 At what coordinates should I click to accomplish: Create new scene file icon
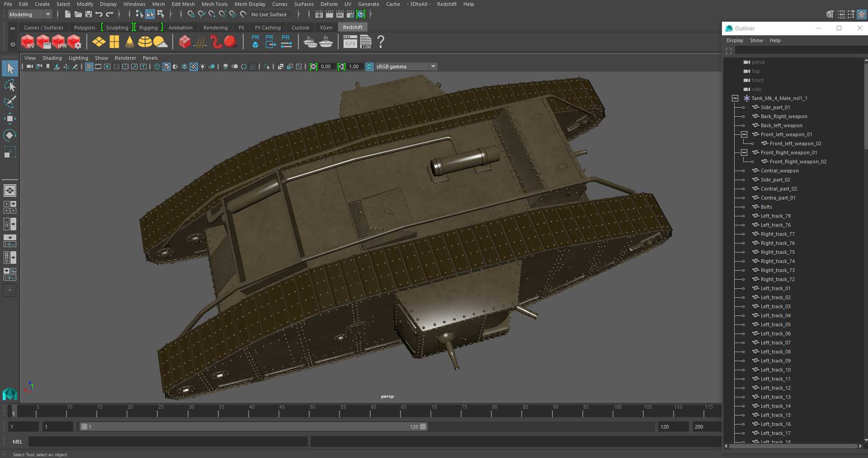67,14
